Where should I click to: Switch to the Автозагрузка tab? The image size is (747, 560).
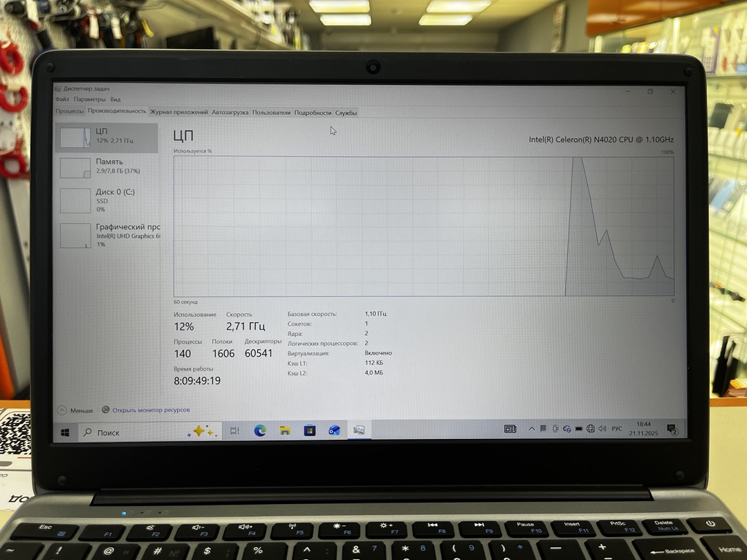(x=230, y=112)
